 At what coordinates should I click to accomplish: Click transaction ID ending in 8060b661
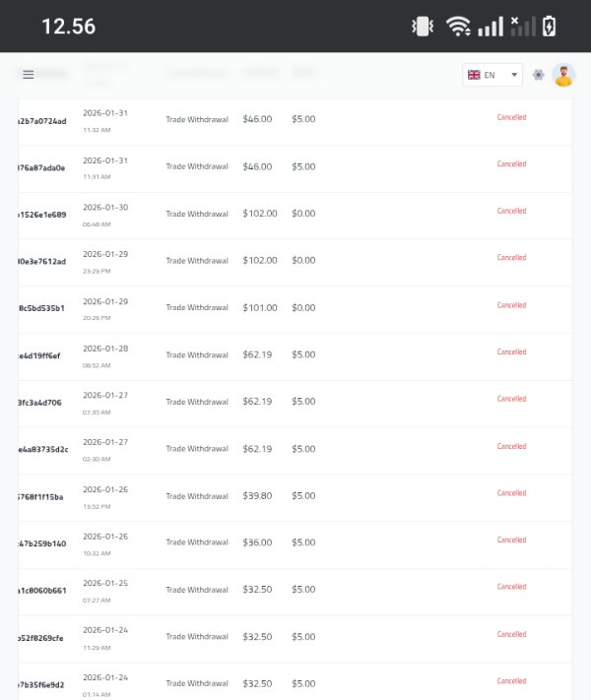42,591
